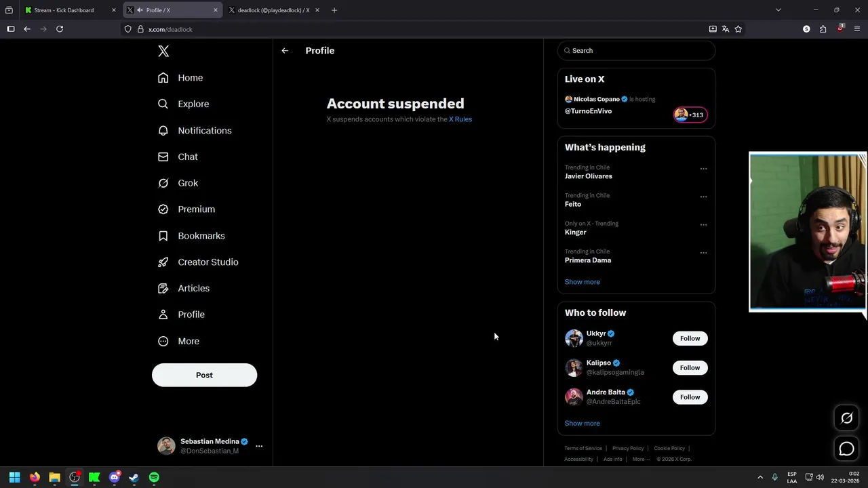868x488 pixels.
Task: Open options for Javier Olivares trend
Action: point(703,169)
